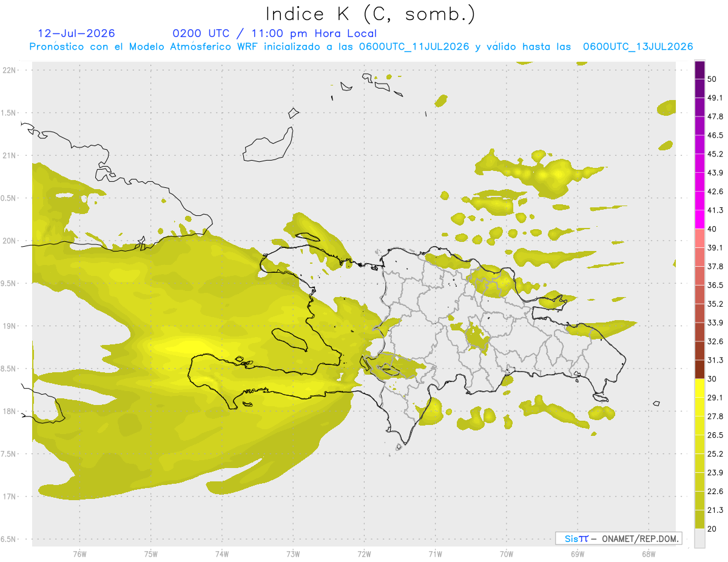Click the latitude label "18N"
Screen dimensions: 728x562
coord(10,411)
